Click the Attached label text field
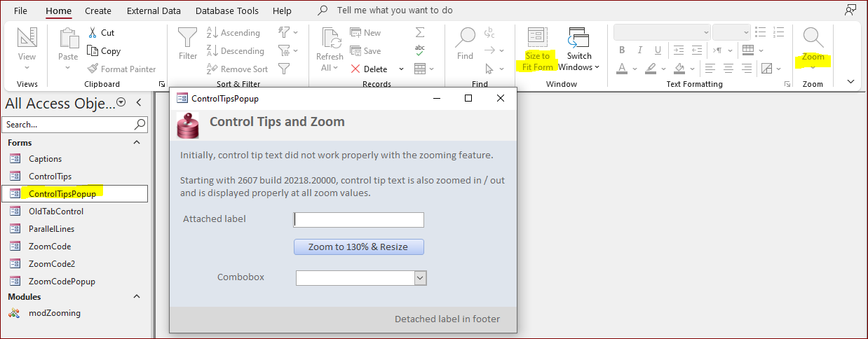This screenshot has width=868, height=339. [358, 219]
